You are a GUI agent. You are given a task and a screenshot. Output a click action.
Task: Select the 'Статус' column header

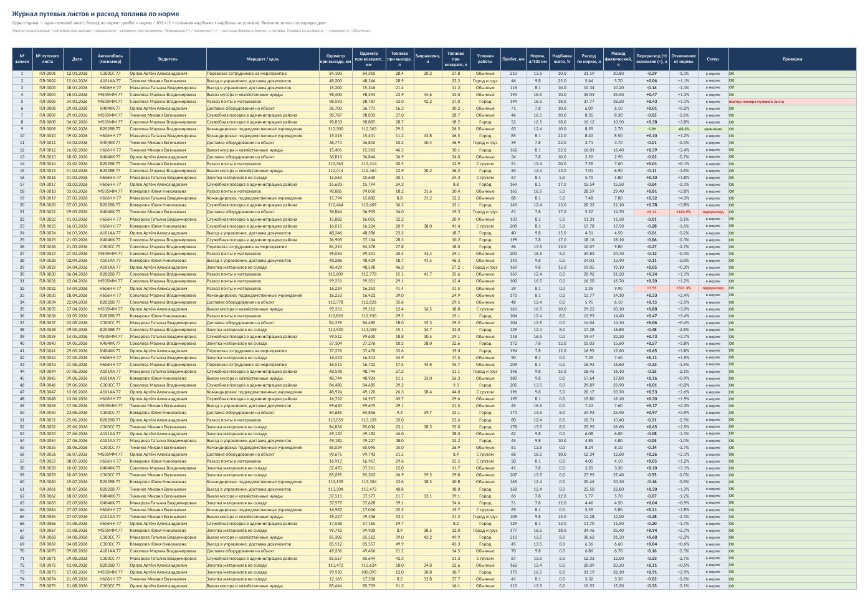click(x=713, y=59)
